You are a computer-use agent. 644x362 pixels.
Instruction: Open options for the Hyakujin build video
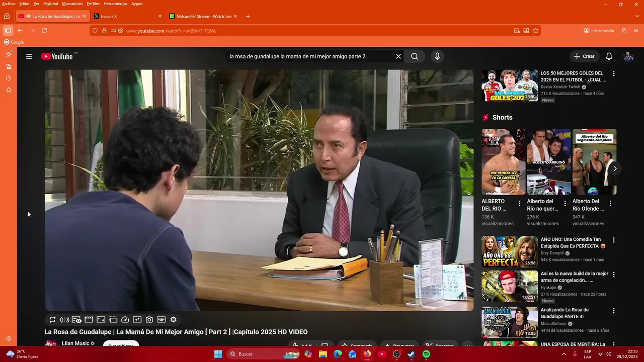coord(613,275)
